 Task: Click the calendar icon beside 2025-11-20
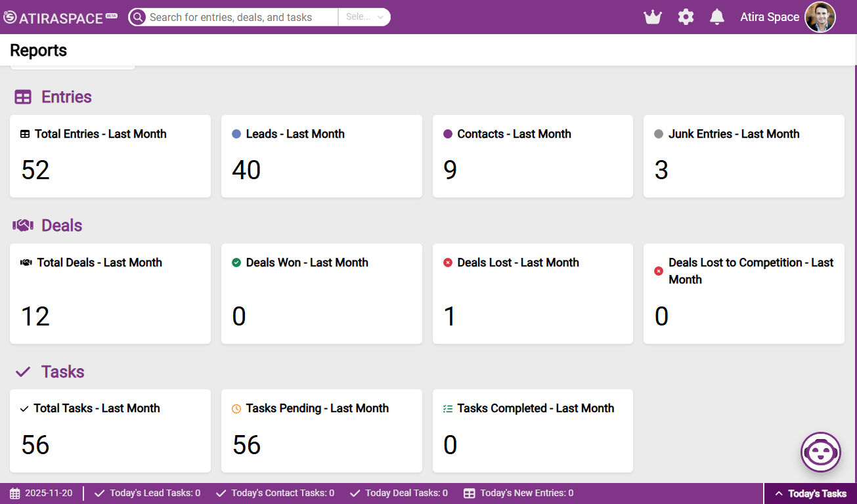click(x=15, y=493)
